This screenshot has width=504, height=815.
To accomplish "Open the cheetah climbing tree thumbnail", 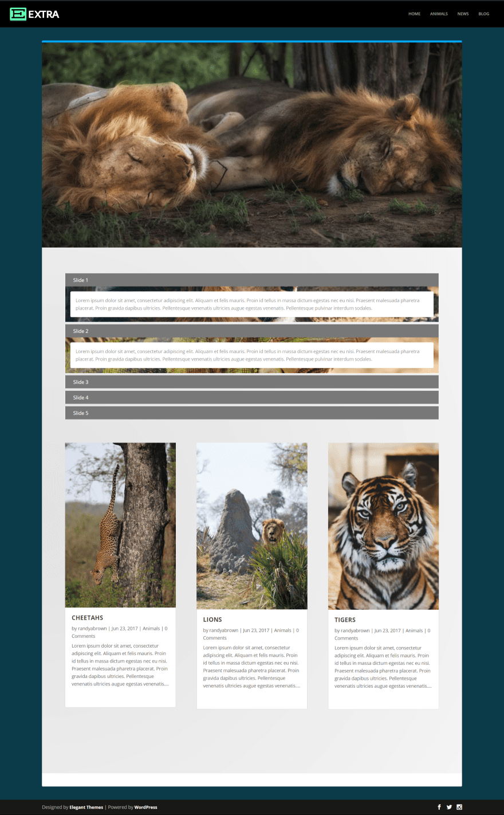I will pos(120,525).
